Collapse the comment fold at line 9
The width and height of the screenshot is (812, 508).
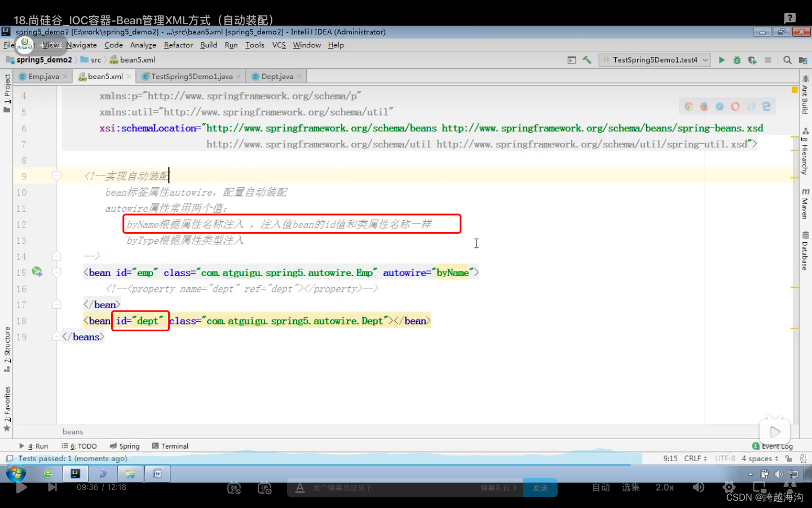(x=56, y=176)
